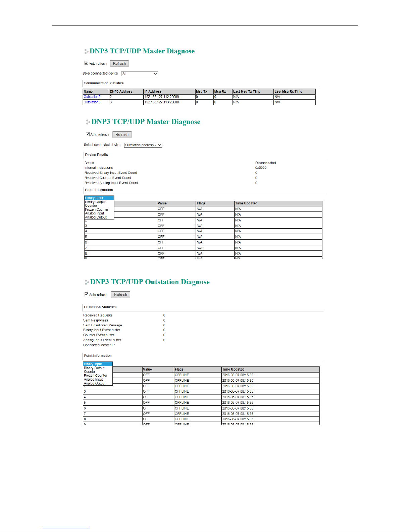Click the Received Analog Input Event Count label
Image resolution: width=411 pixels, height=532 pixels.
(x=111, y=183)
